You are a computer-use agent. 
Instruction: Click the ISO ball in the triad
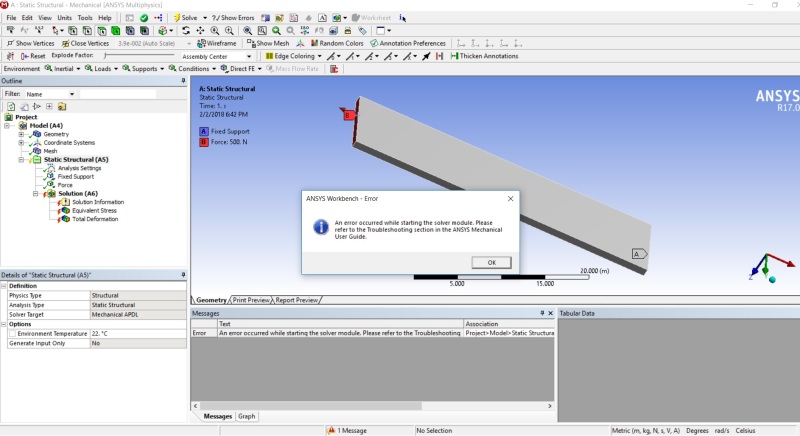772,279
